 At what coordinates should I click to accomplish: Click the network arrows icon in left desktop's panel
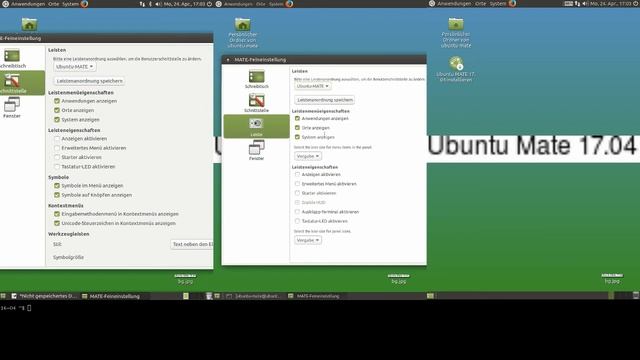[x=142, y=4]
